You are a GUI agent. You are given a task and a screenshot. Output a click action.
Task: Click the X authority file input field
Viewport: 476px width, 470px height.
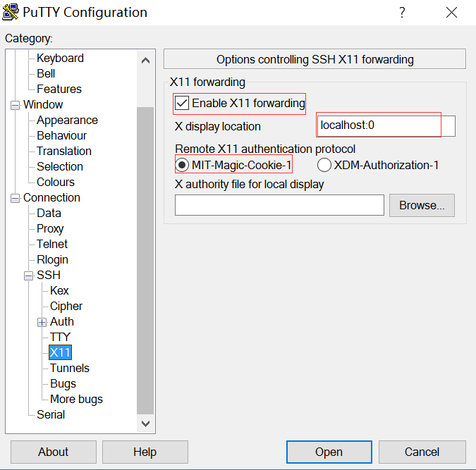pos(279,205)
